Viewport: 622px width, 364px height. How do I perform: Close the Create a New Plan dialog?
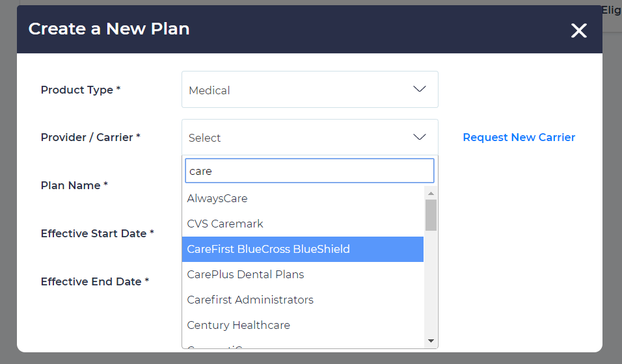[578, 31]
